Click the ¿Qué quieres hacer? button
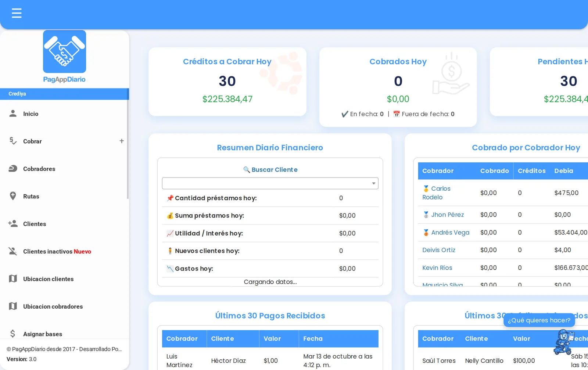 (539, 320)
